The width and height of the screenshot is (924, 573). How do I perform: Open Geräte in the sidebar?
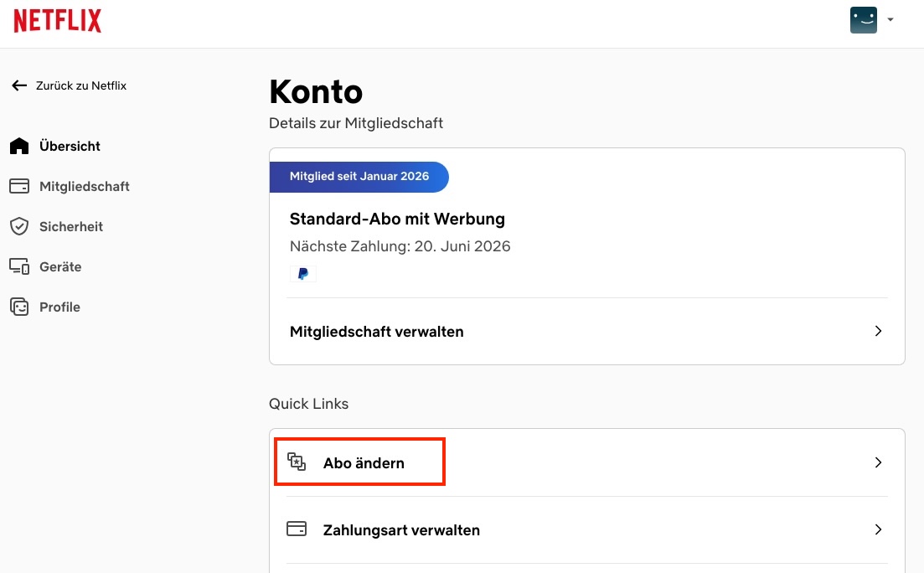(60, 266)
